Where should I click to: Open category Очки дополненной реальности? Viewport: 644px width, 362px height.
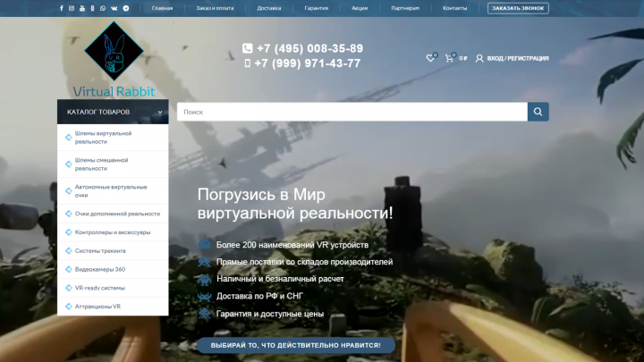pos(113,214)
